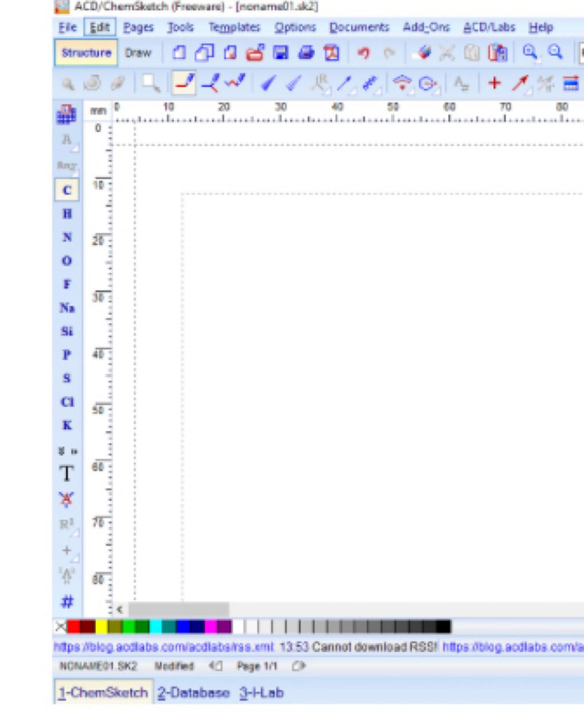Viewport: 584px width, 728px height.
Task: Pick the red color swatch
Action: pyautogui.click(x=74, y=627)
